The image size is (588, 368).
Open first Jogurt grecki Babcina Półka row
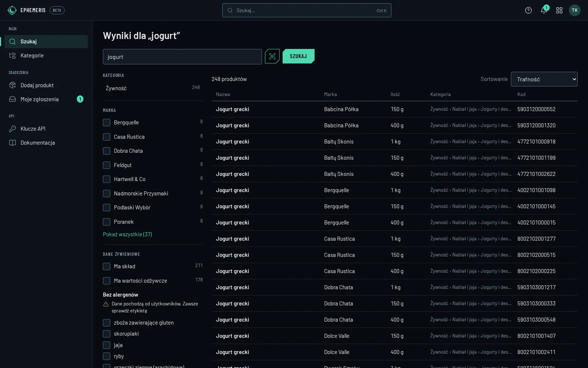click(x=394, y=109)
